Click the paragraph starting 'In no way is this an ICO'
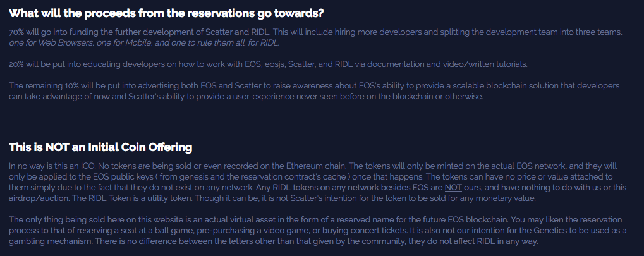644x256 pixels. tap(317, 182)
